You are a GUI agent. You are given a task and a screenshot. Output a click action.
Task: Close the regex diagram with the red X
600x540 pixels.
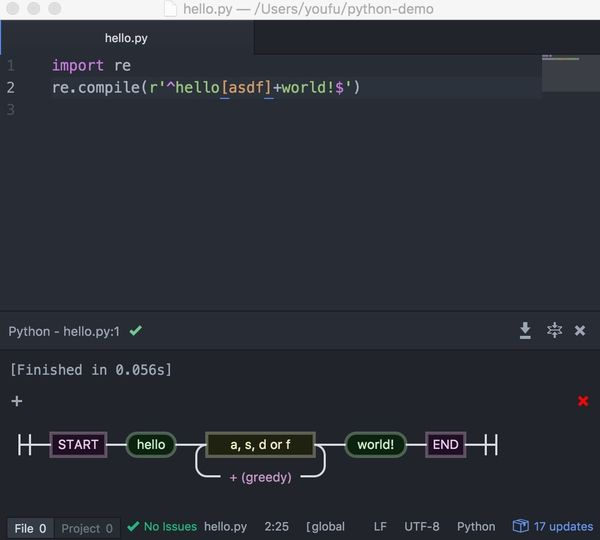pyautogui.click(x=583, y=401)
